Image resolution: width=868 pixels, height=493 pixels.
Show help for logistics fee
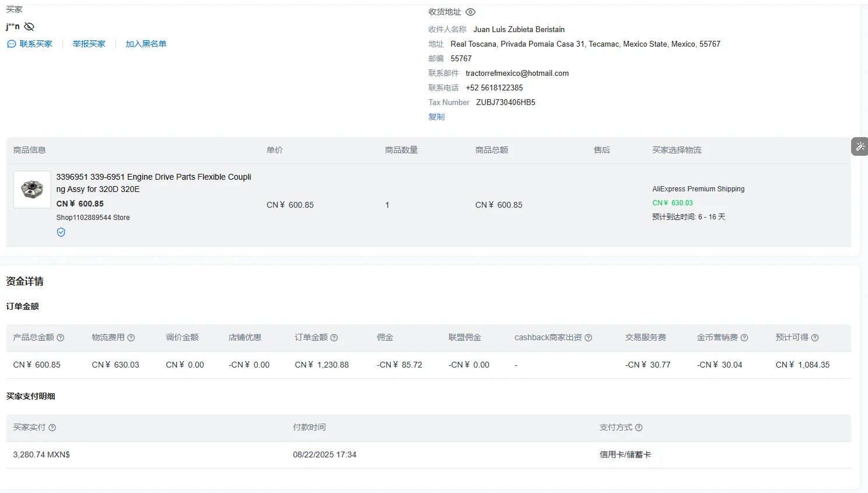click(x=131, y=338)
